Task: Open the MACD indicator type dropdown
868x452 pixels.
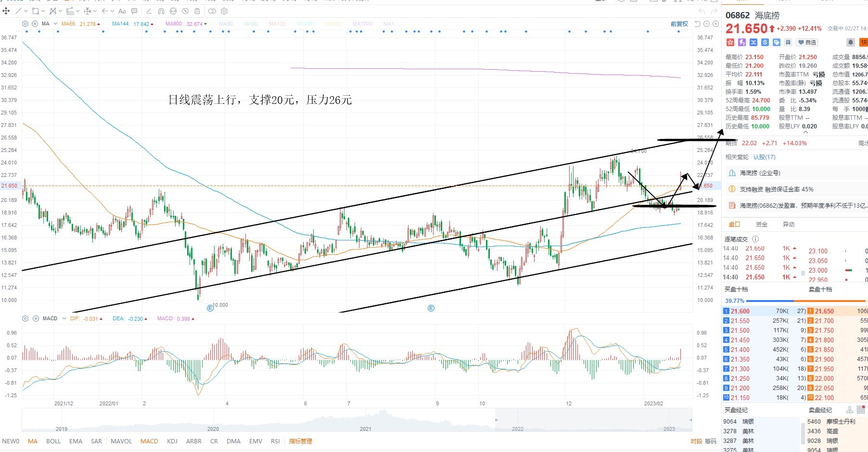Action: tap(64, 318)
